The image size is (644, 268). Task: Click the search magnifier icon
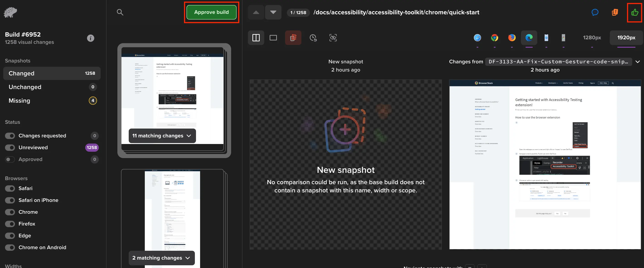(120, 12)
